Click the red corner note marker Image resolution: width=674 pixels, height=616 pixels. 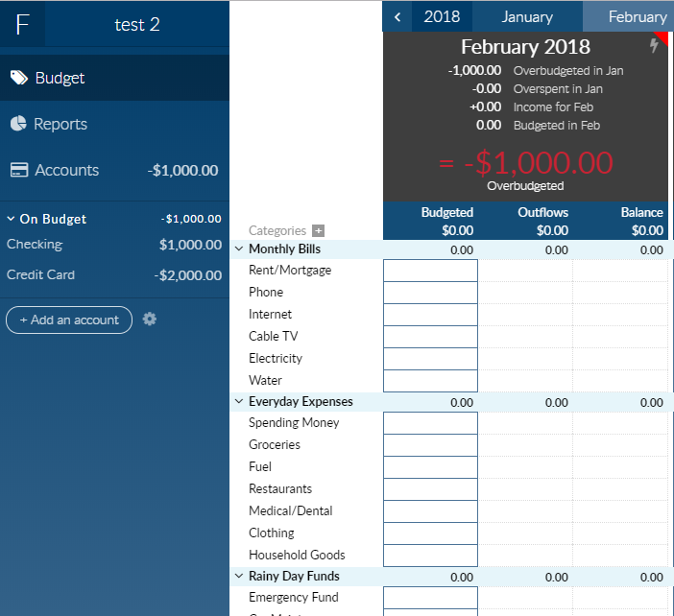point(663,37)
